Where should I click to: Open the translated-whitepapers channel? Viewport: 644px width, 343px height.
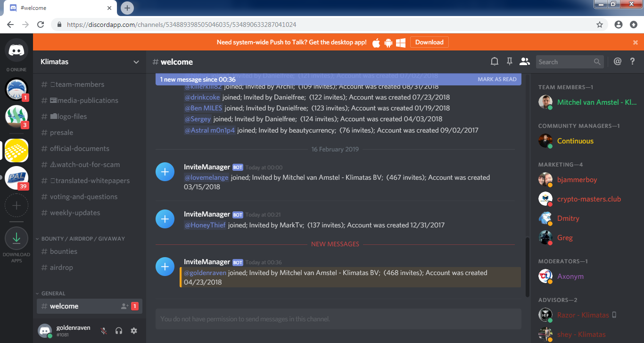(90, 181)
